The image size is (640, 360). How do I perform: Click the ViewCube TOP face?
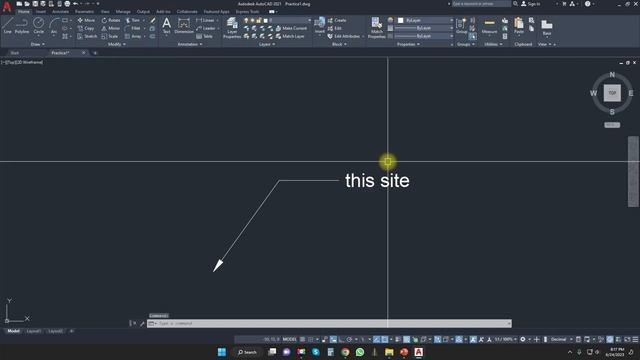[612, 93]
